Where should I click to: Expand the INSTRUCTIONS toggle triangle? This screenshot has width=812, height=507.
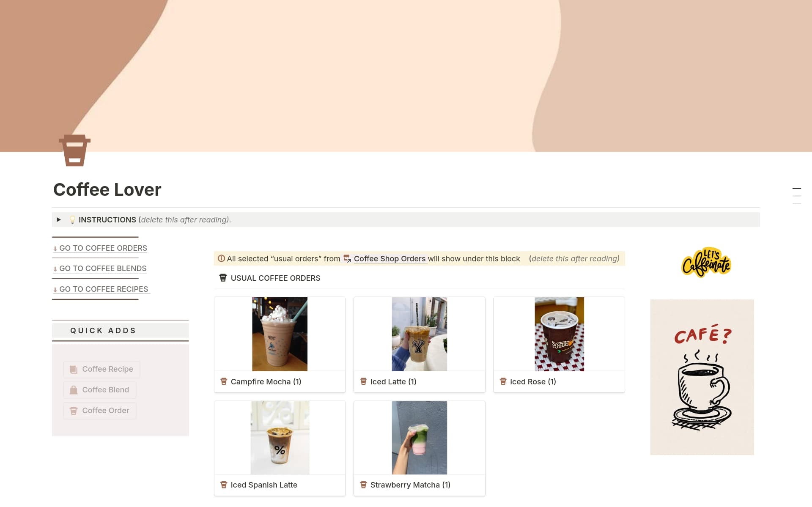pos(59,219)
